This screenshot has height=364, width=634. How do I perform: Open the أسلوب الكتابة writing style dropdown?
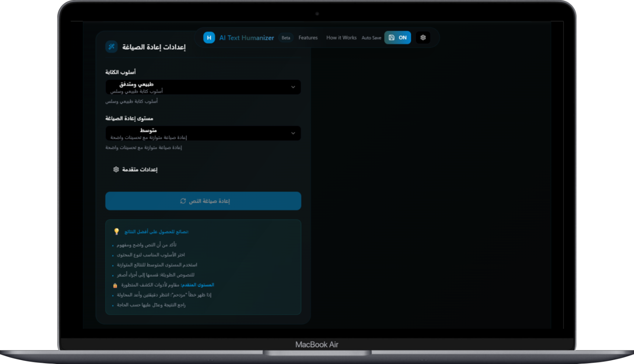tap(203, 87)
